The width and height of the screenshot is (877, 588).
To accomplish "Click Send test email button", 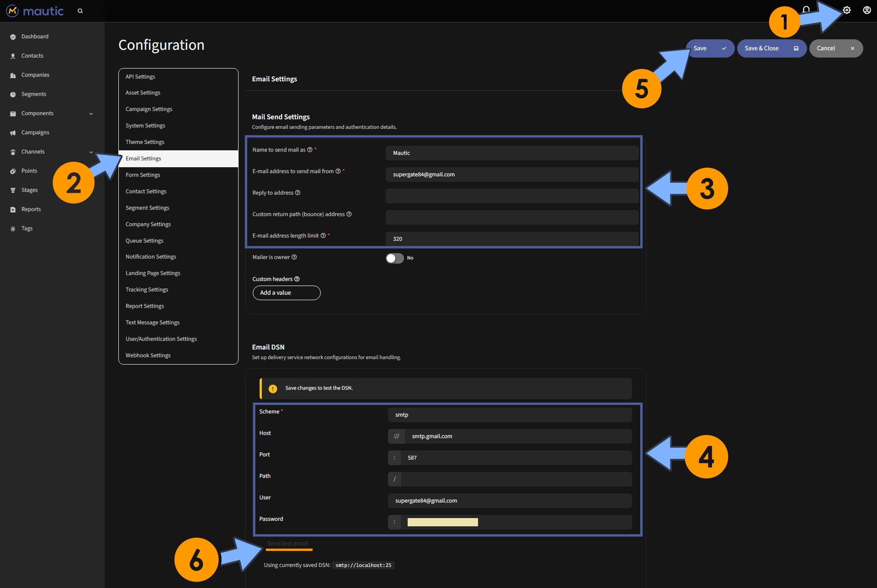I will tap(287, 544).
